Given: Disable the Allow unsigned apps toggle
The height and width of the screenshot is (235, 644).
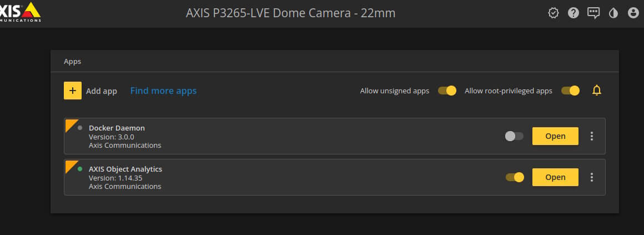Looking at the screenshot, I should (447, 91).
